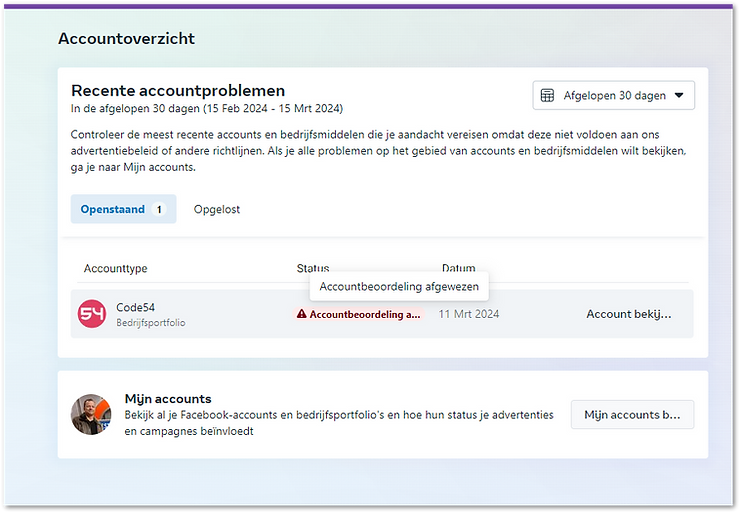Click the Accountbeoordeling a... status badge
The width and height of the screenshot is (740, 513).
358,314
